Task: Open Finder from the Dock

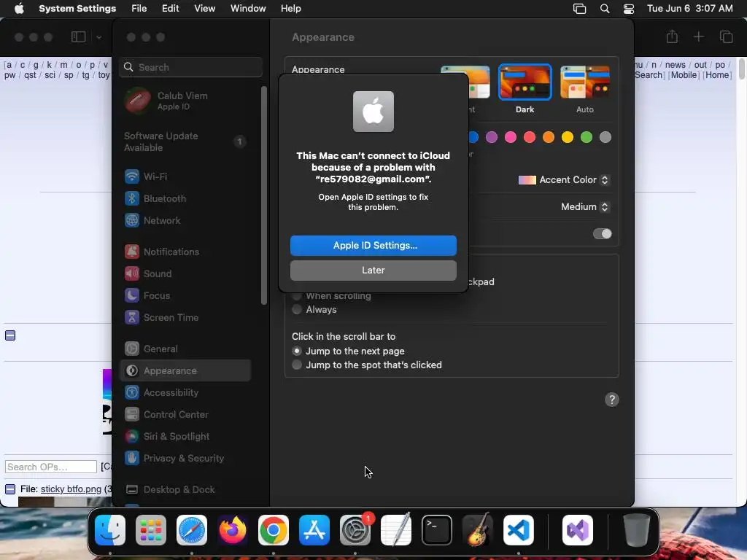Action: [x=110, y=530]
